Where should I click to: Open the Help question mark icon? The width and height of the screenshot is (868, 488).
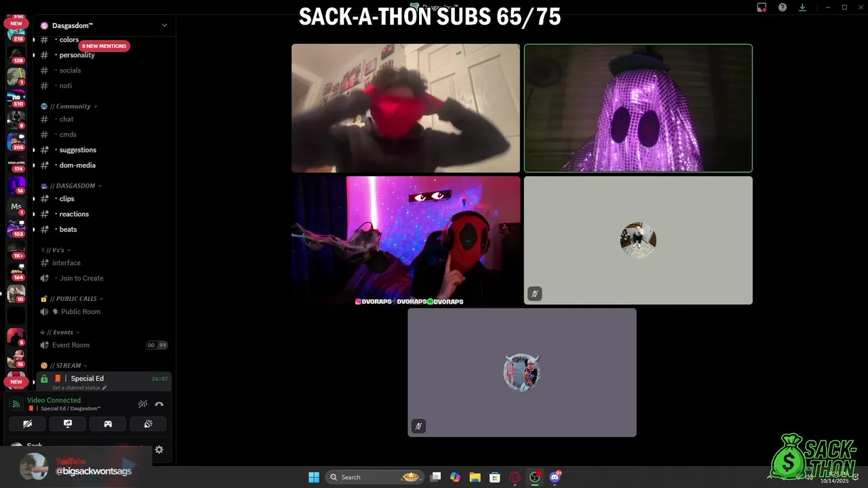pyautogui.click(x=783, y=7)
